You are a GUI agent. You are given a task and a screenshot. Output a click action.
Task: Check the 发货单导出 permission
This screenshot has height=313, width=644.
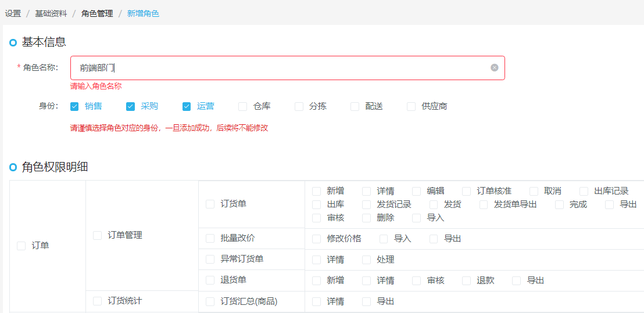tap(484, 204)
